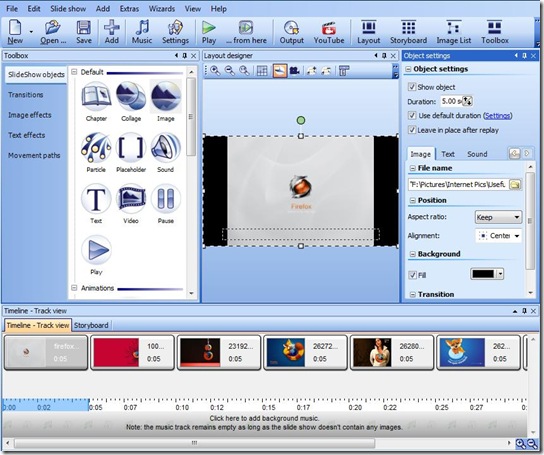Collapse the Animations group in Toolbox
544x455 pixels.
pyautogui.click(x=74, y=288)
